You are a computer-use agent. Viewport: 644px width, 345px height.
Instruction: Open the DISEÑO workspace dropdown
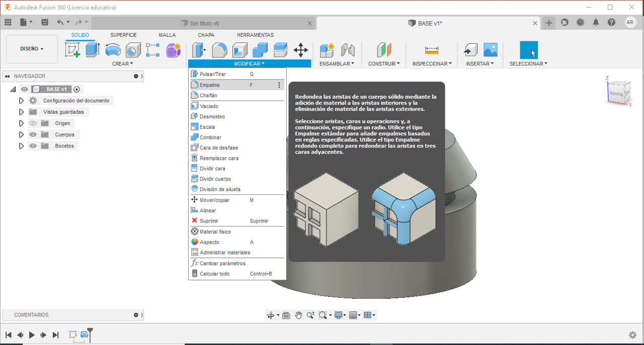click(x=32, y=49)
